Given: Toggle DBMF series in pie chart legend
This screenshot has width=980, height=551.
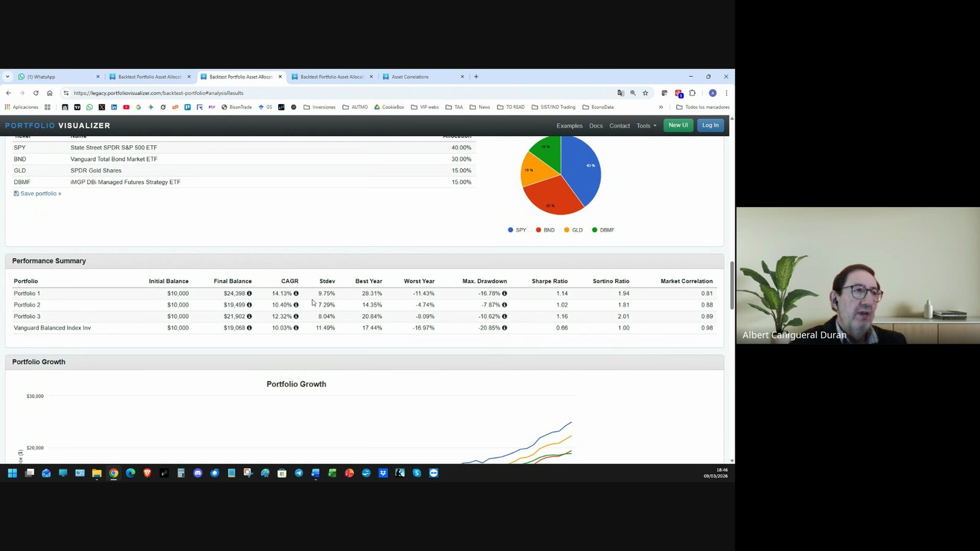Looking at the screenshot, I should (x=603, y=230).
